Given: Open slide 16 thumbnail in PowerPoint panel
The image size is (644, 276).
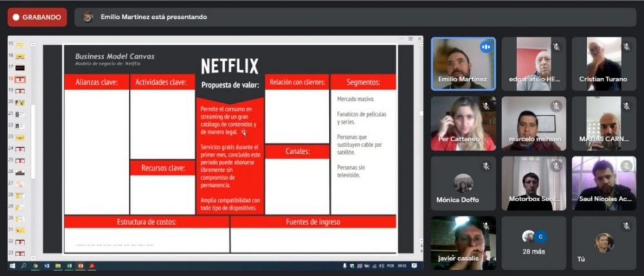Looking at the screenshot, I should (20, 56).
